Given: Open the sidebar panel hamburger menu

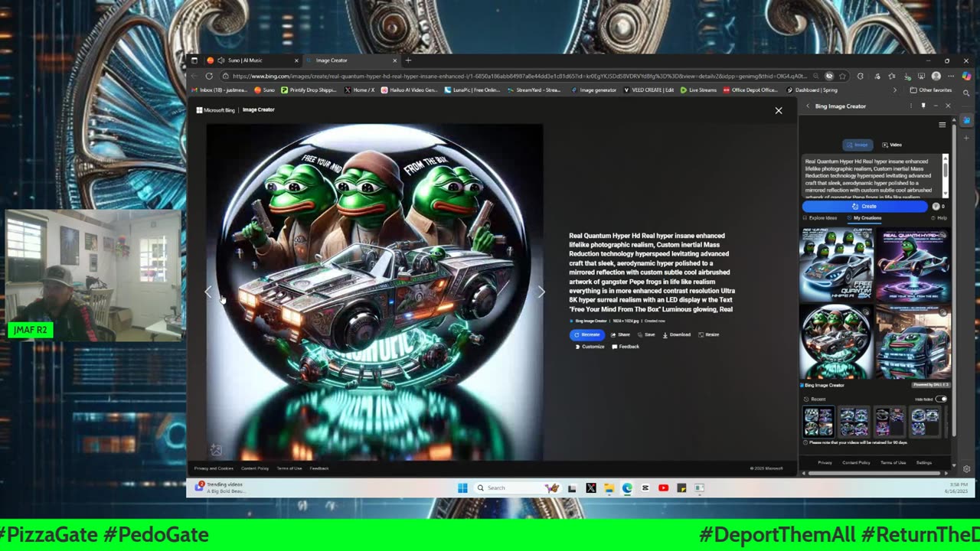Looking at the screenshot, I should tap(942, 124).
